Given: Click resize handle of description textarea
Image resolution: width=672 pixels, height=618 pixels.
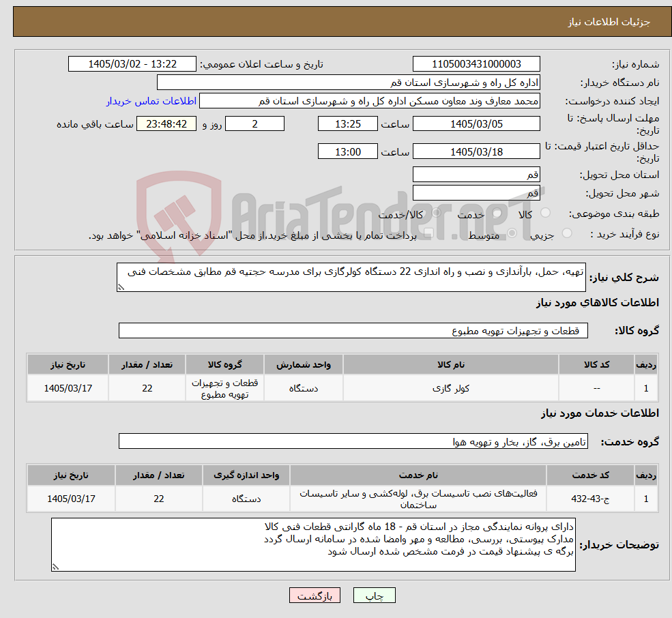Looking at the screenshot, I should 121,288.
